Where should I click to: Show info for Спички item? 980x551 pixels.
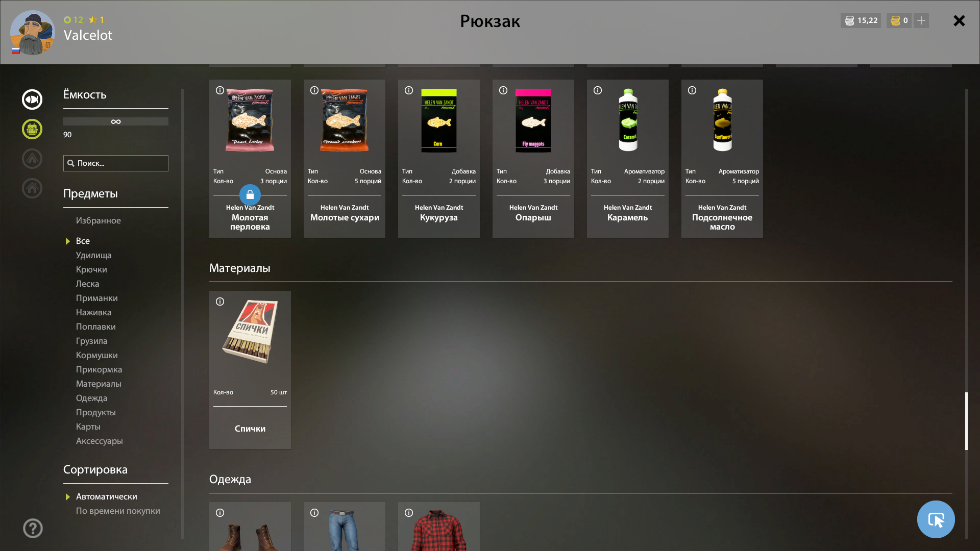point(220,302)
